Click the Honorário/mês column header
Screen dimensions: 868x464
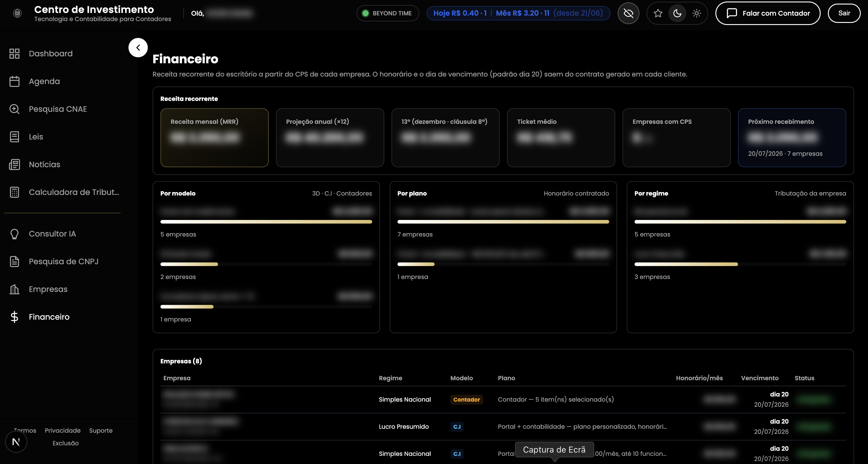[699, 378]
